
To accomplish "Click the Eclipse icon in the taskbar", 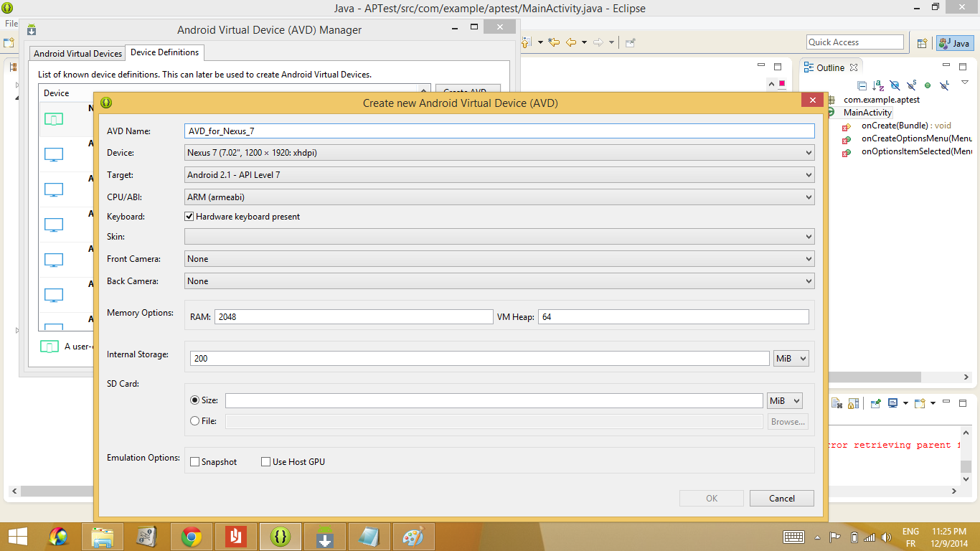I will click(280, 536).
